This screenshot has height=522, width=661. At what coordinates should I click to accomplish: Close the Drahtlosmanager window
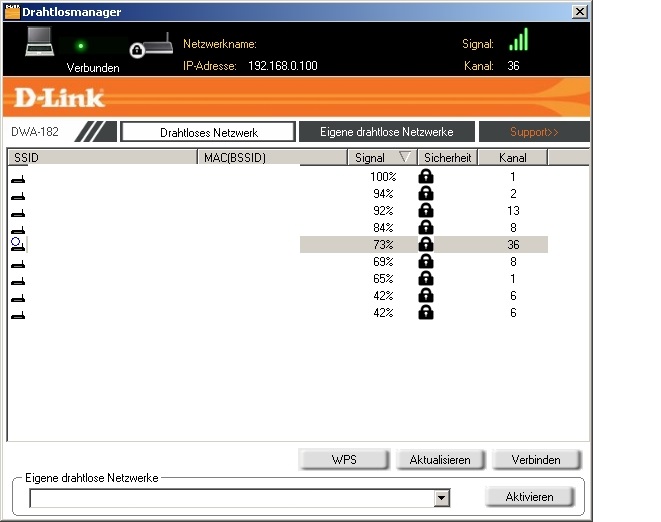(580, 11)
